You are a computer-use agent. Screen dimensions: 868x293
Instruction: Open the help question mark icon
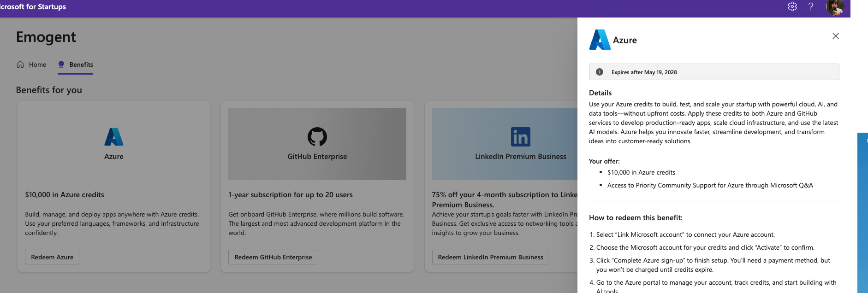(811, 6)
